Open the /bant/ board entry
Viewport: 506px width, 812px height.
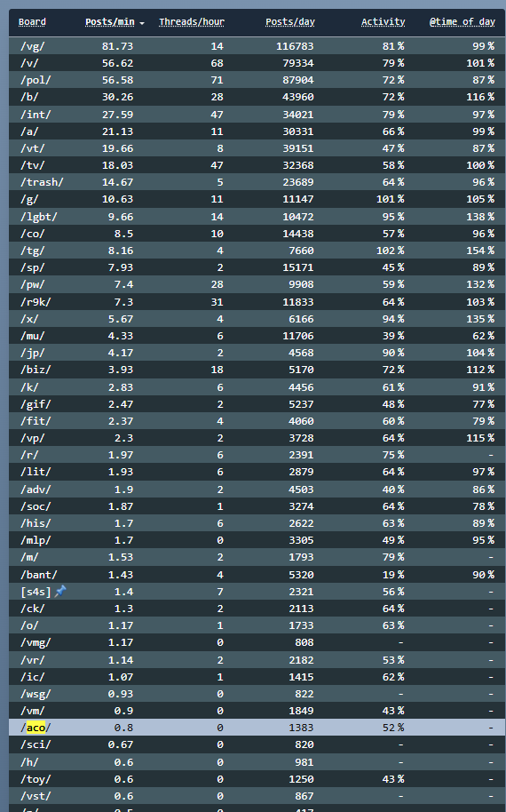[39, 574]
